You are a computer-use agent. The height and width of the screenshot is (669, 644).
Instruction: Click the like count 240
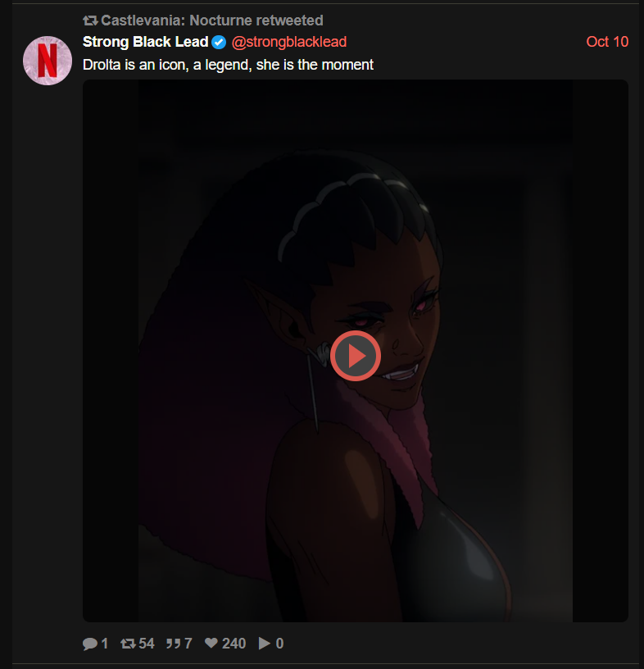[x=234, y=644]
